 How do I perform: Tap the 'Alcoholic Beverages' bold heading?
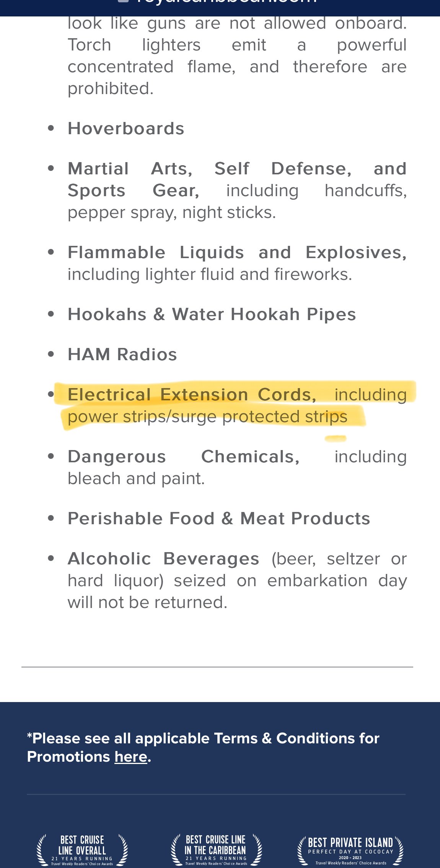163,559
